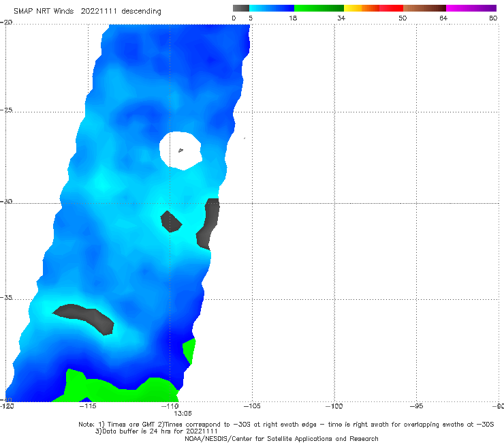Click the dark gray patch on swath's right edge
504x443 pixels.
pos(208,224)
